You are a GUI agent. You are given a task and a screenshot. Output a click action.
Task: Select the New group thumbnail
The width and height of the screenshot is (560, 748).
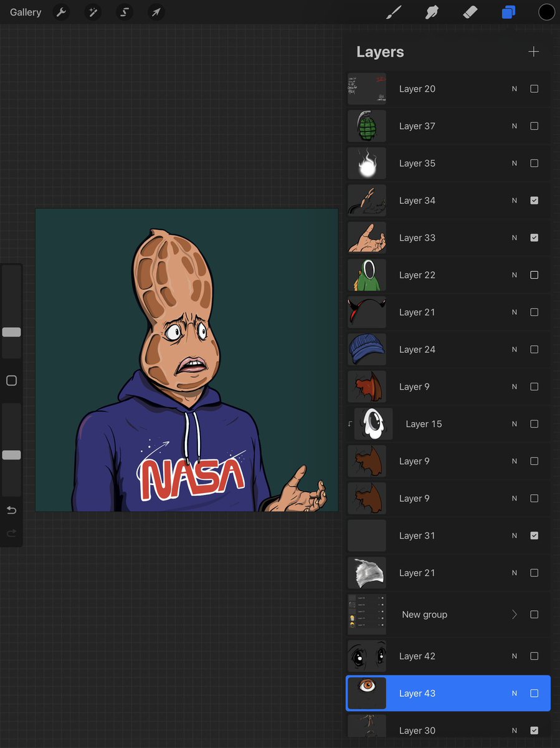click(x=367, y=615)
